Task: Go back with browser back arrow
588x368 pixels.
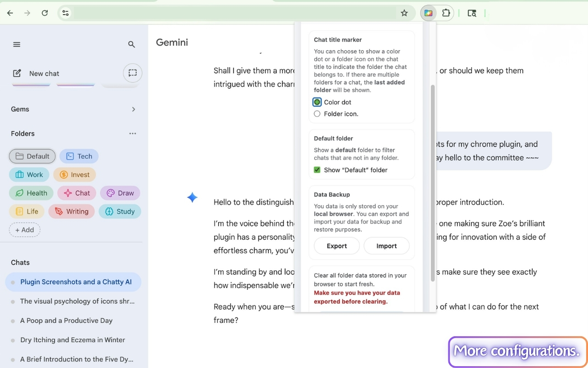Action: pyautogui.click(x=10, y=13)
